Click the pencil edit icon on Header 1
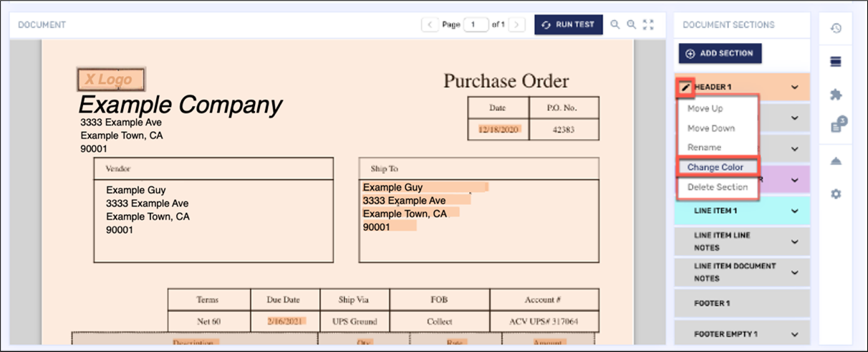 point(685,87)
